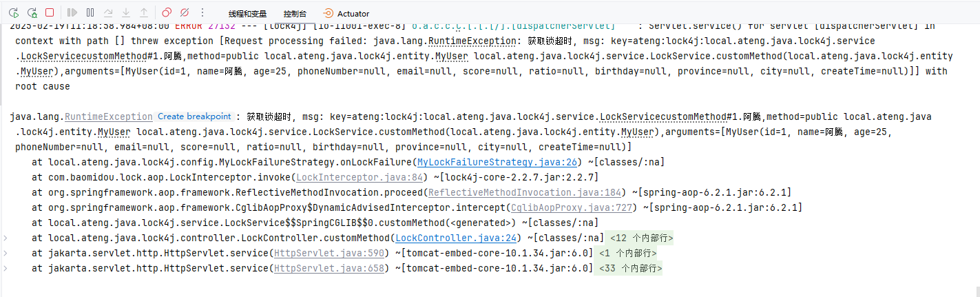The width and height of the screenshot is (980, 297).
Task: Switch to the 线程和变量 tab
Action: pyautogui.click(x=247, y=13)
